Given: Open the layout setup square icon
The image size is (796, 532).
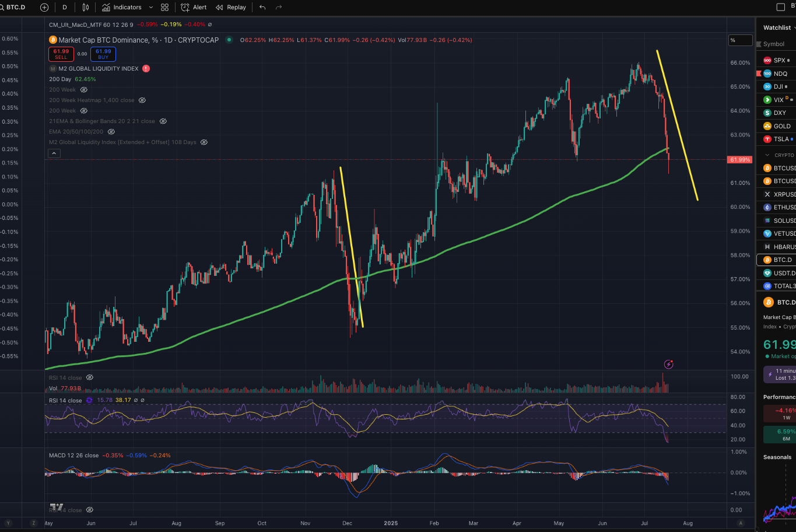Looking at the screenshot, I should point(781,7).
